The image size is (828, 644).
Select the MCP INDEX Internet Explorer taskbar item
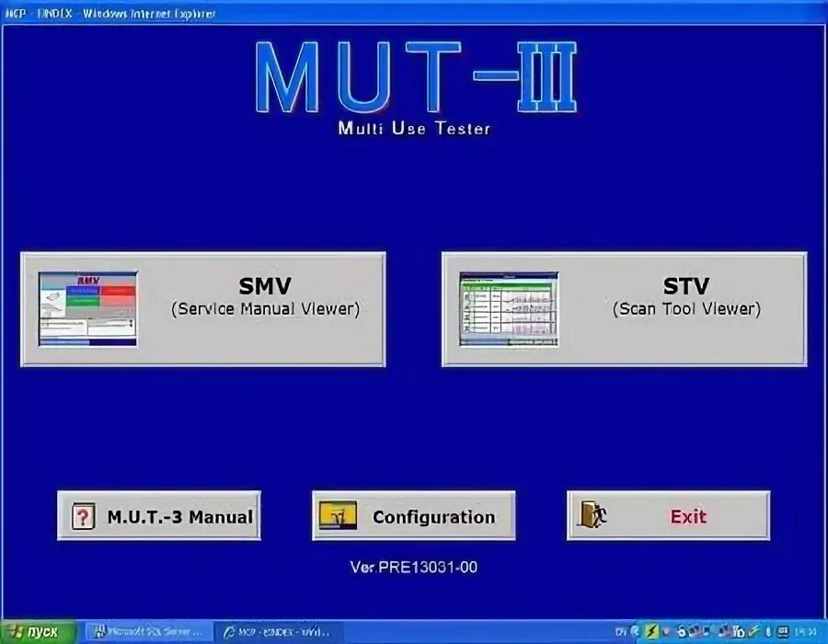279,632
